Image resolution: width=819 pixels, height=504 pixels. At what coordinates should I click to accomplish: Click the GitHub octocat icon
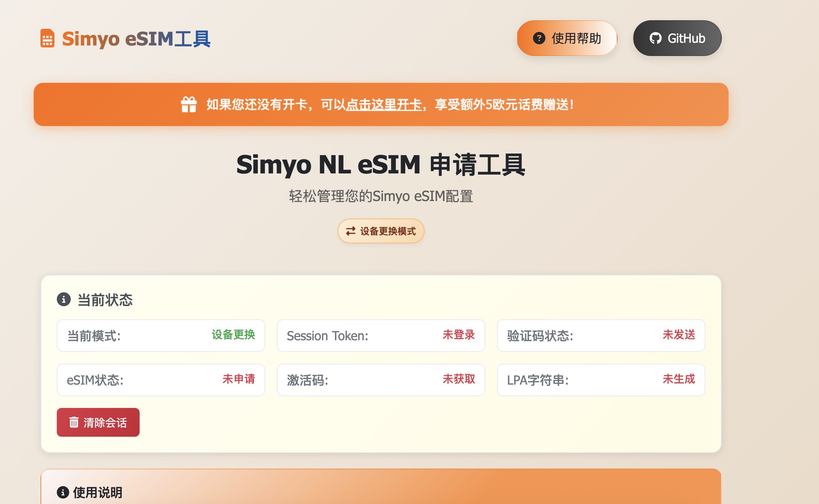656,38
